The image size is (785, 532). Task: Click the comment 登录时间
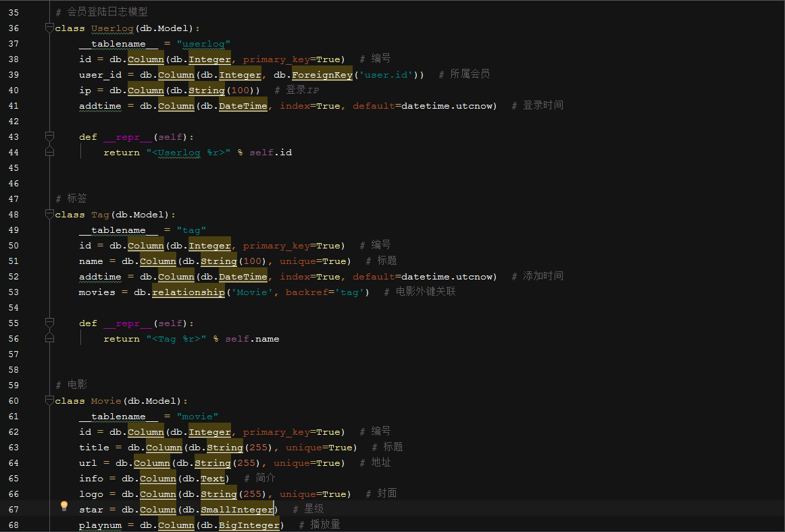click(x=543, y=105)
